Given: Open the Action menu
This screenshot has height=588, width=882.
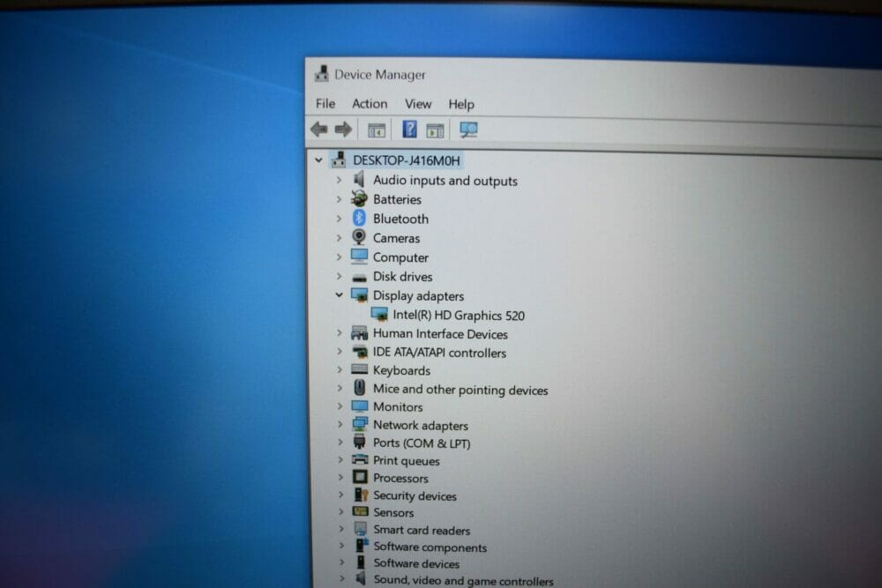Looking at the screenshot, I should click(370, 104).
